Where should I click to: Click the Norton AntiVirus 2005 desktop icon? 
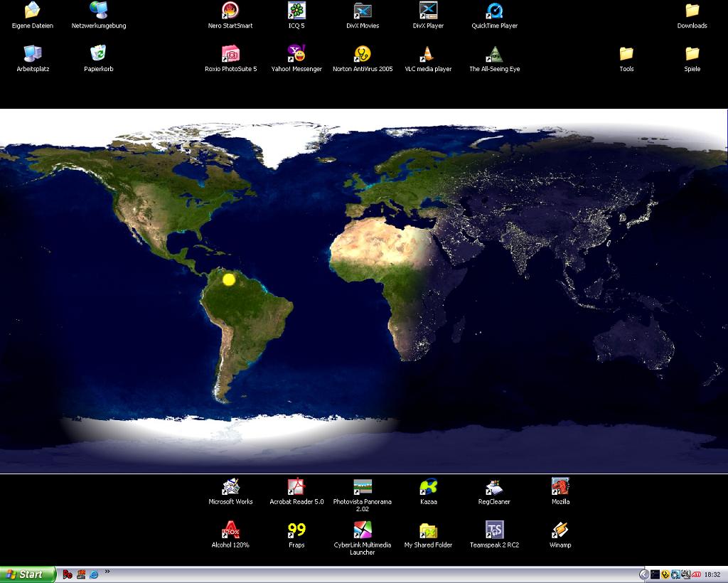click(363, 54)
